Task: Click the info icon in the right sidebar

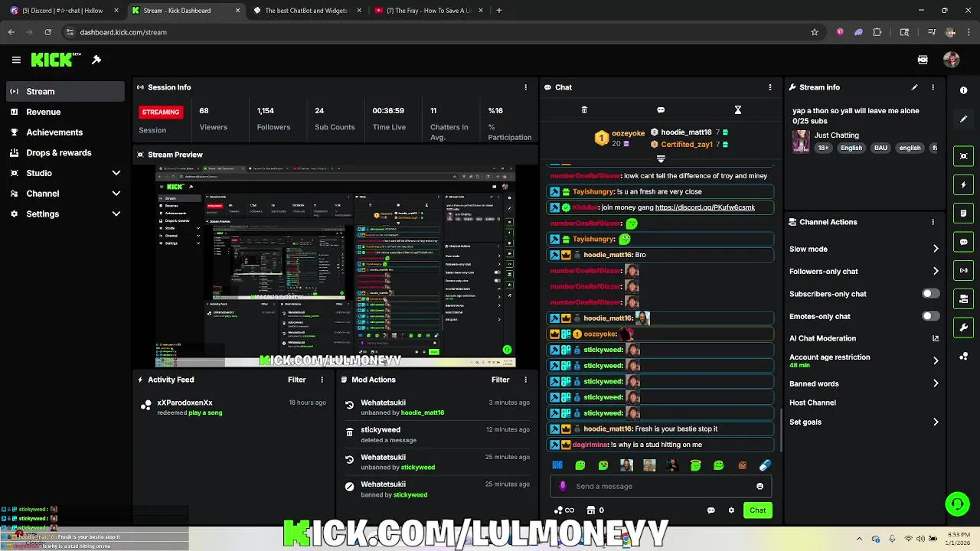Action: pyautogui.click(x=963, y=90)
